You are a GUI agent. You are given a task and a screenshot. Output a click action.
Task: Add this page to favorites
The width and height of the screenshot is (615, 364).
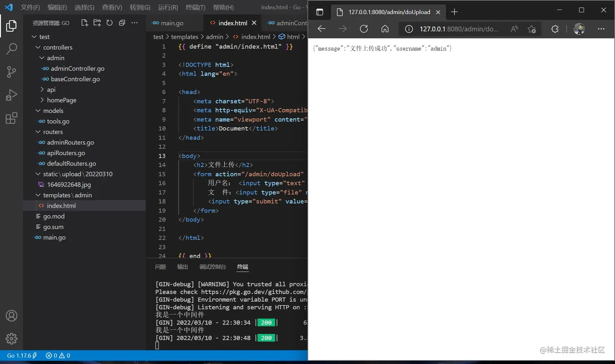532,29
